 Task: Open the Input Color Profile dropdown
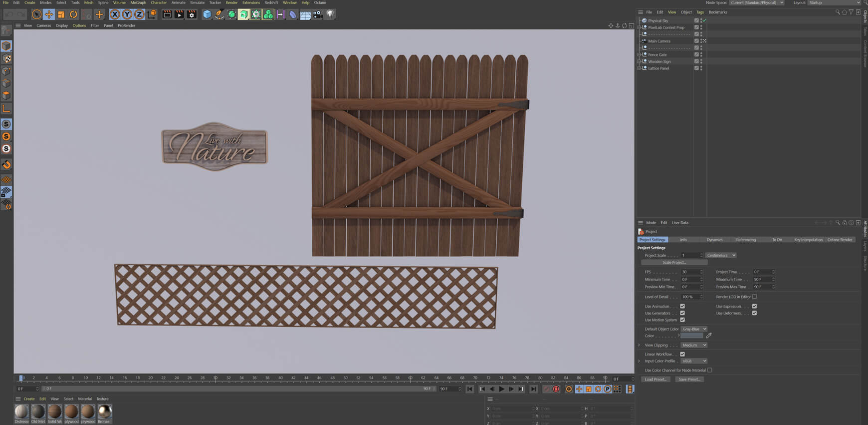(694, 361)
